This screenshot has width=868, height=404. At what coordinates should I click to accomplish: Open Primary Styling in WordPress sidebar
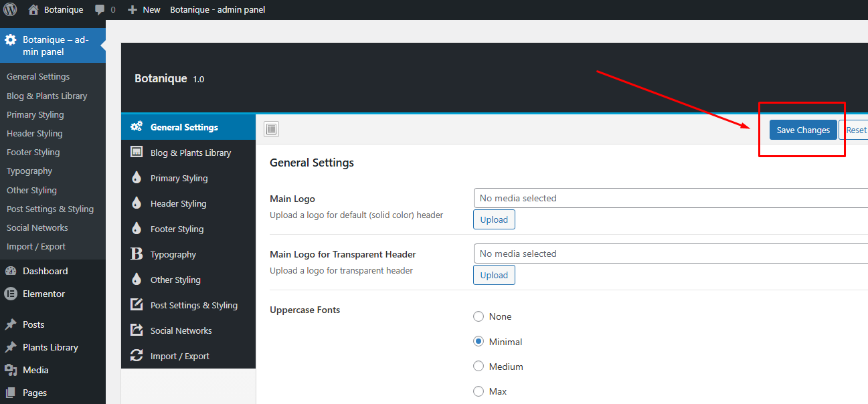click(35, 114)
